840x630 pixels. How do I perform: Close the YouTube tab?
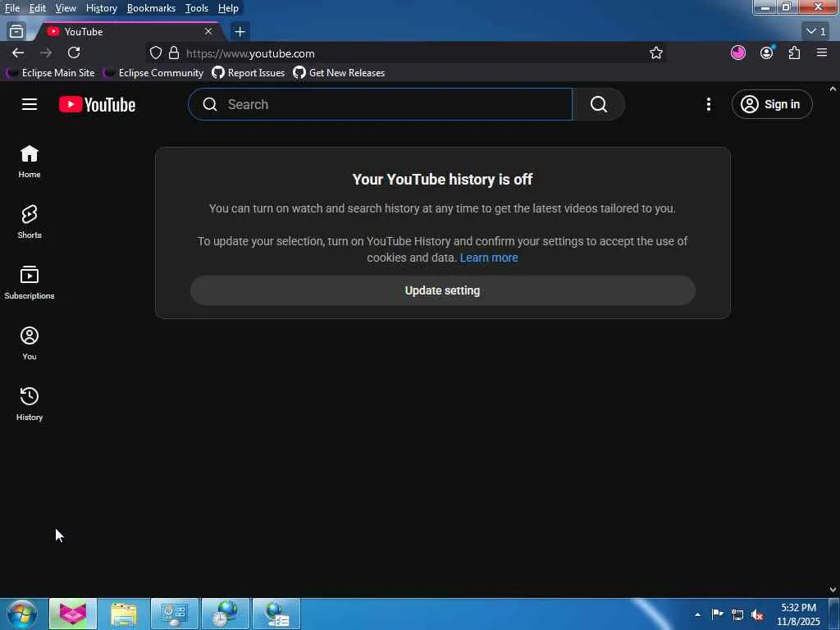tap(208, 32)
